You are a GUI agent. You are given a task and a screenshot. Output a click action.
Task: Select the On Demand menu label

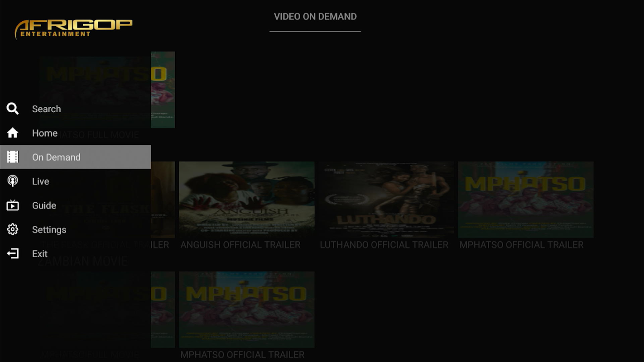(x=56, y=157)
